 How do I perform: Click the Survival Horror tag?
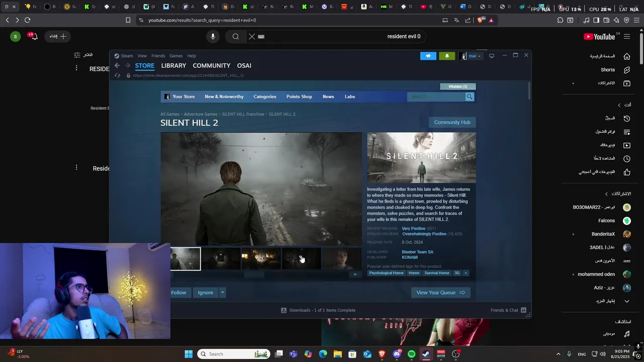click(x=437, y=273)
